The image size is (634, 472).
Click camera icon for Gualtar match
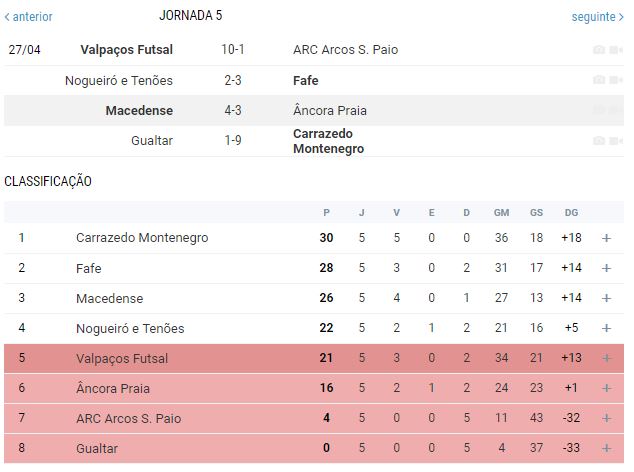[x=598, y=141]
